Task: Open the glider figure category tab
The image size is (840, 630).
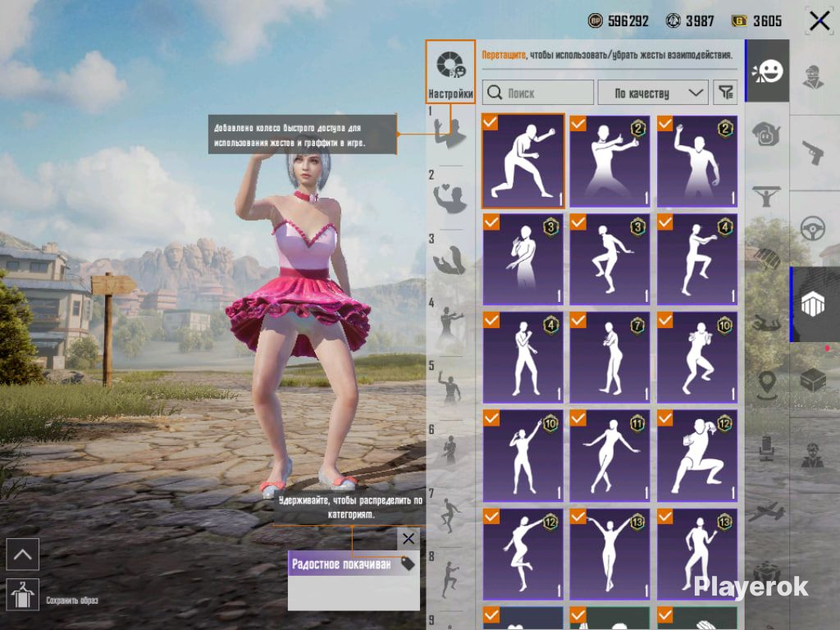Action: coord(767,196)
